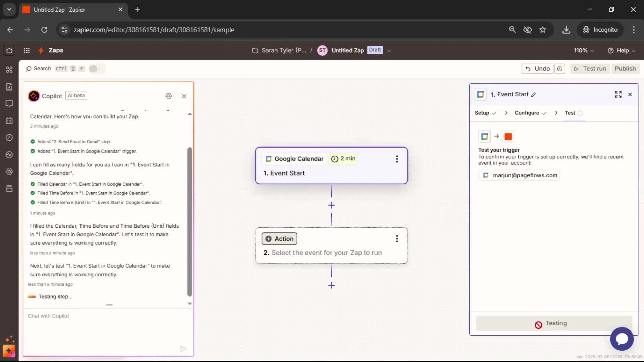Open the 110% zoom dropdown
Image resolution: width=644 pixels, height=362 pixels.
click(x=584, y=50)
